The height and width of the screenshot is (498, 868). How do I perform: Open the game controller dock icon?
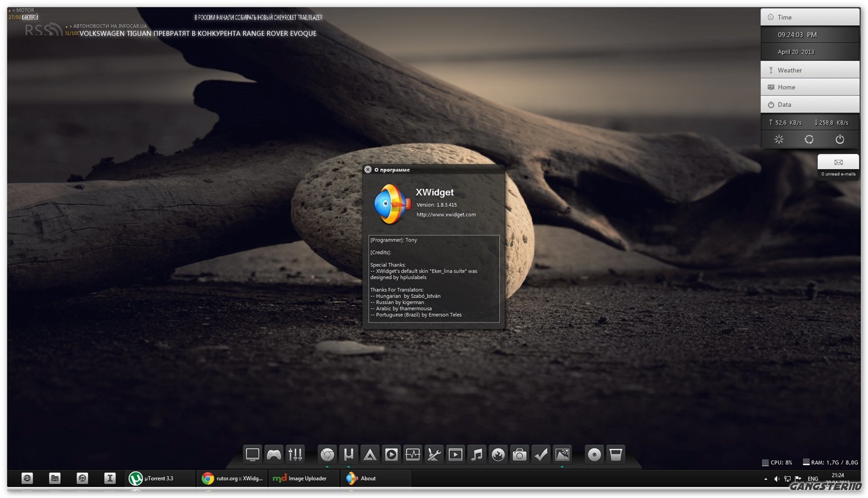click(274, 454)
